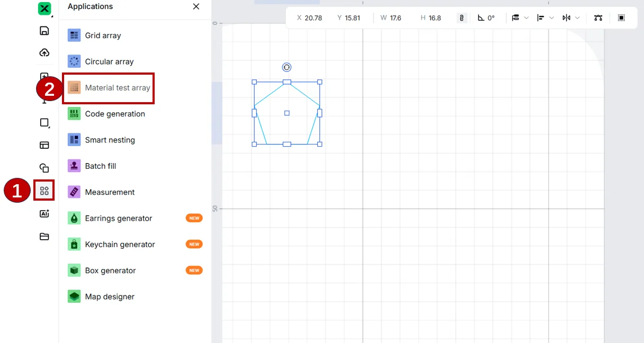Image resolution: width=644 pixels, height=343 pixels.
Task: Click the X position field
Action: coord(310,17)
